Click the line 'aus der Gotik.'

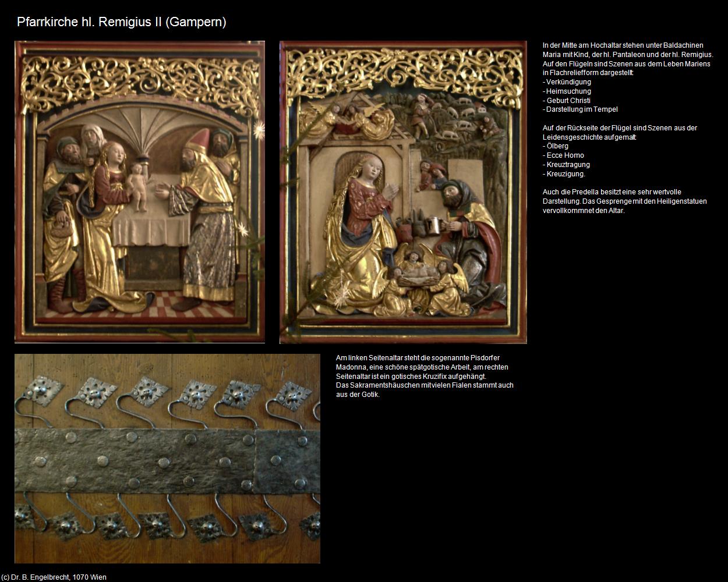click(x=358, y=395)
